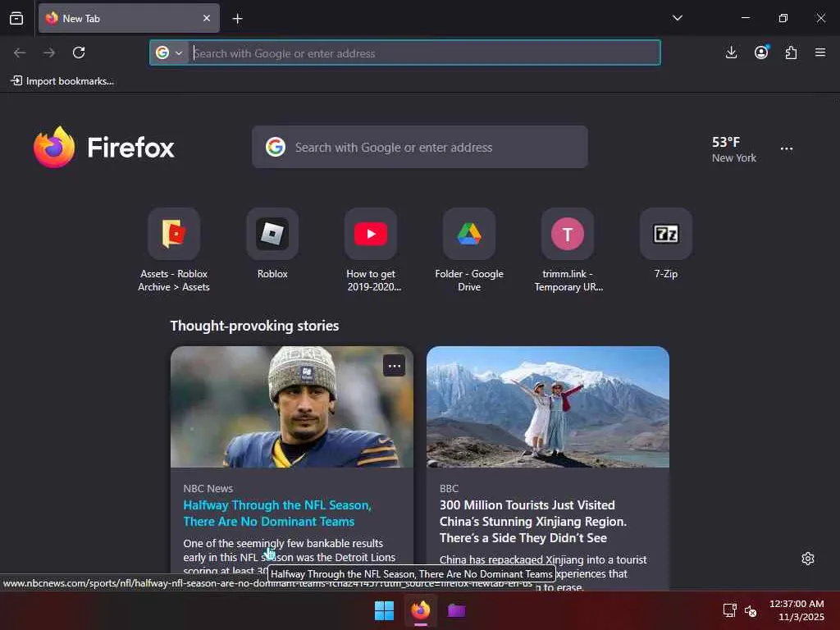Focus the top address bar field
840x630 pixels.
(x=405, y=52)
